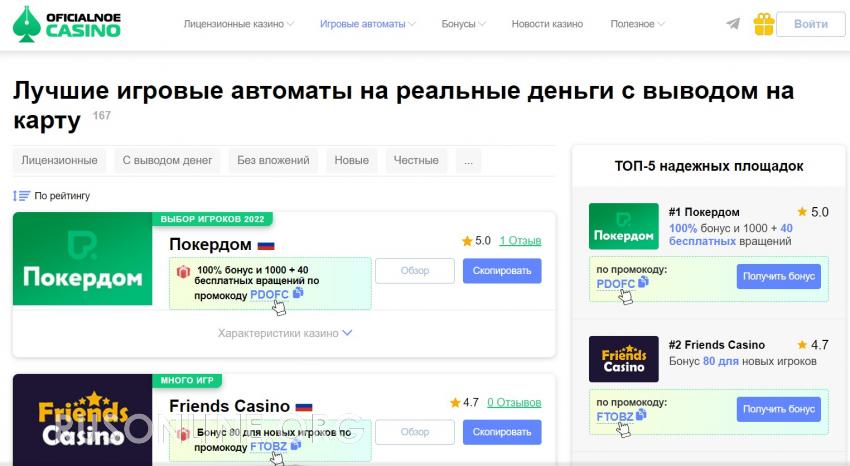Screen dimensions: 850x466
Task: Click the FTOBZ promo code in sidebar
Action: [615, 417]
